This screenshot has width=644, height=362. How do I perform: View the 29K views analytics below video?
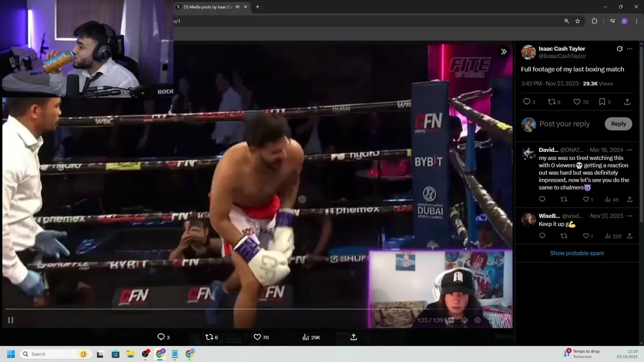(311, 337)
